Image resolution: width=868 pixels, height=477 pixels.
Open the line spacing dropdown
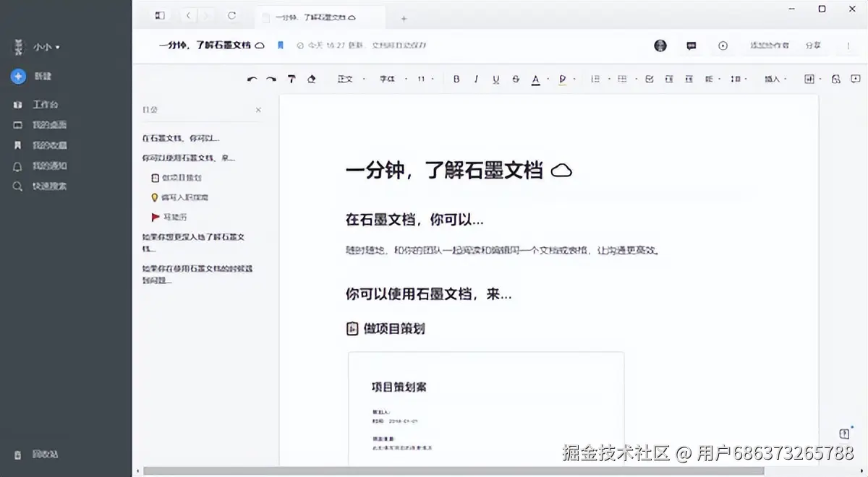[739, 79]
